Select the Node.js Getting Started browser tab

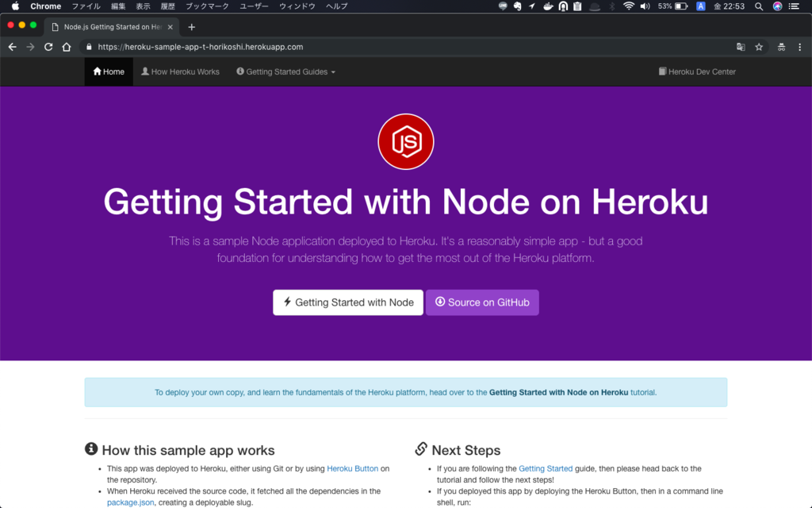point(113,27)
